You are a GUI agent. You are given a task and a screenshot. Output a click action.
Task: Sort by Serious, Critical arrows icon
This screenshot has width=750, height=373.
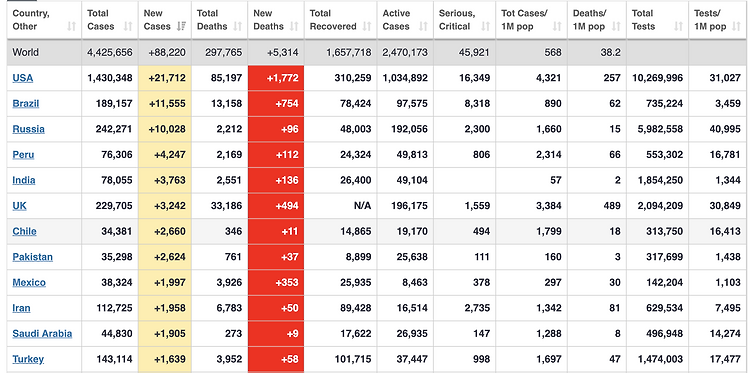[x=485, y=26]
